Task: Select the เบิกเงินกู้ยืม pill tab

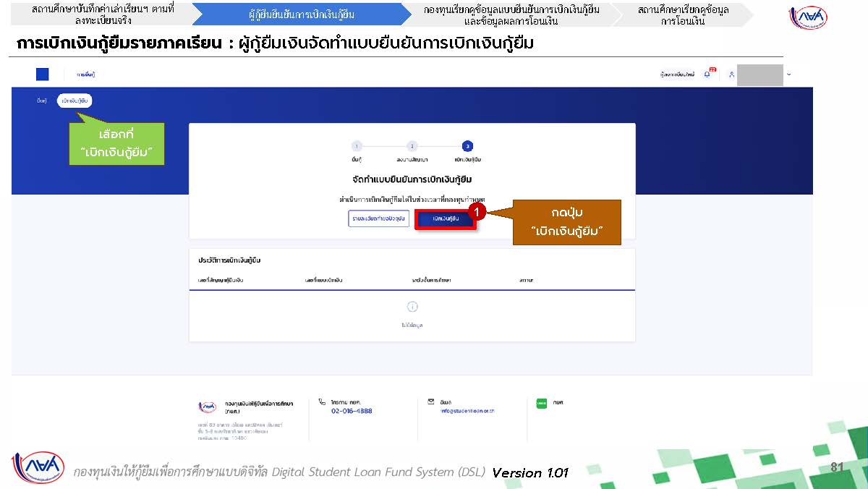Action: (75, 101)
